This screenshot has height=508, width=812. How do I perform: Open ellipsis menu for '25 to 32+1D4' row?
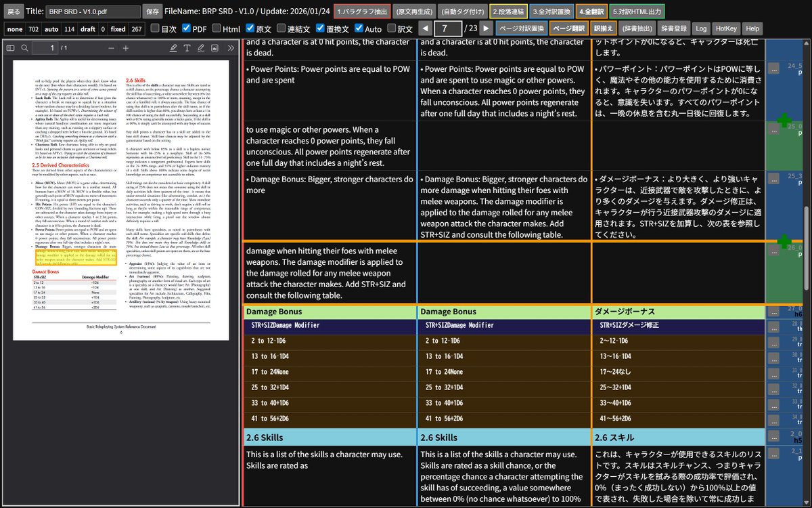773,389
